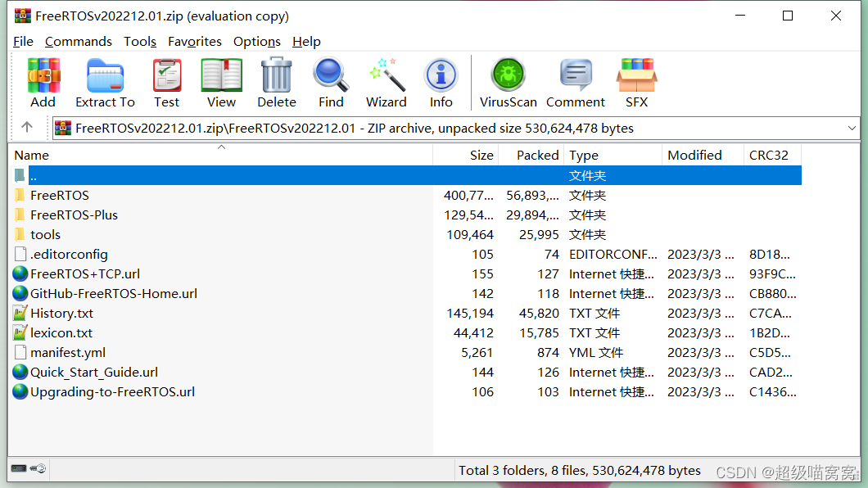Image resolution: width=868 pixels, height=488 pixels.
Task: Open the Favorites menu
Action: click(x=195, y=42)
